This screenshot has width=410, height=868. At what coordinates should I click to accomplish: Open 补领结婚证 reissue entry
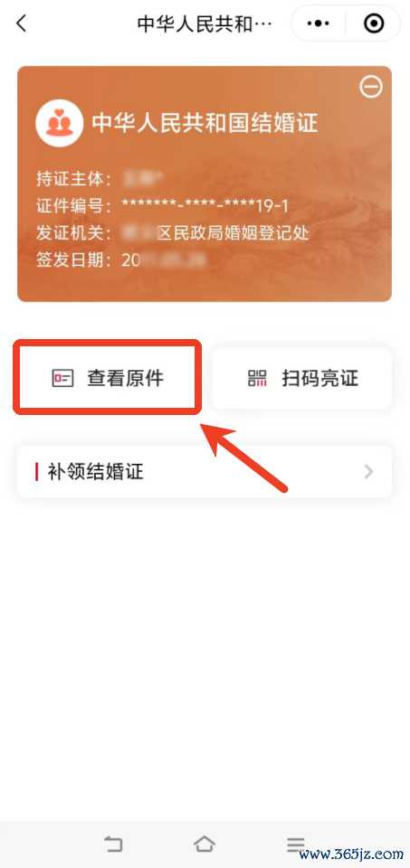click(x=205, y=472)
